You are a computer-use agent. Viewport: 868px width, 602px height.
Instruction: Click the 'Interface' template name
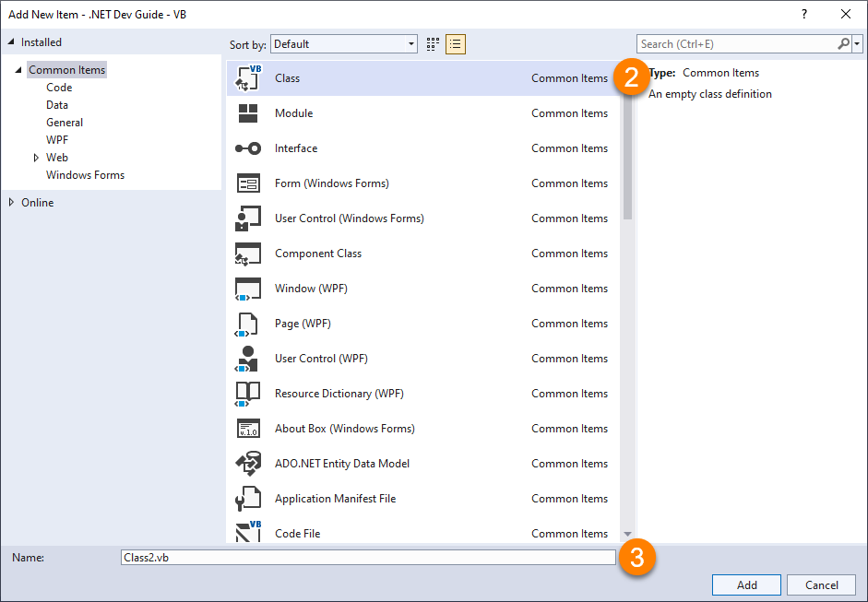[x=296, y=148]
